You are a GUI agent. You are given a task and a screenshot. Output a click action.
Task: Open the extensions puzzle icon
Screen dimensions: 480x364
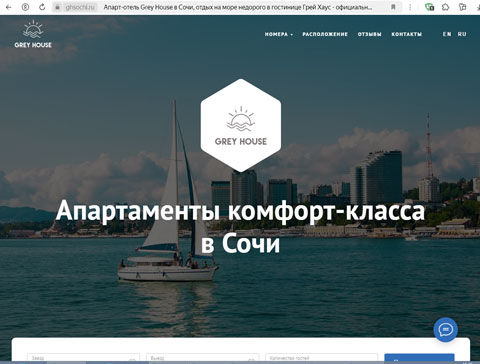point(446,7)
